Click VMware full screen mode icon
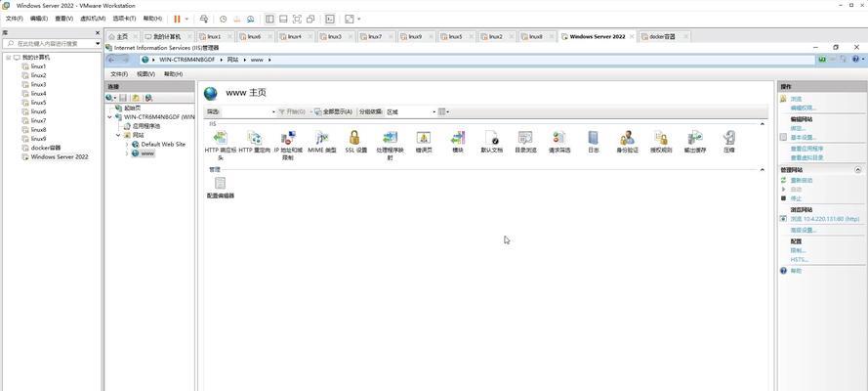Image resolution: width=868 pixels, height=391 pixels. (x=297, y=19)
